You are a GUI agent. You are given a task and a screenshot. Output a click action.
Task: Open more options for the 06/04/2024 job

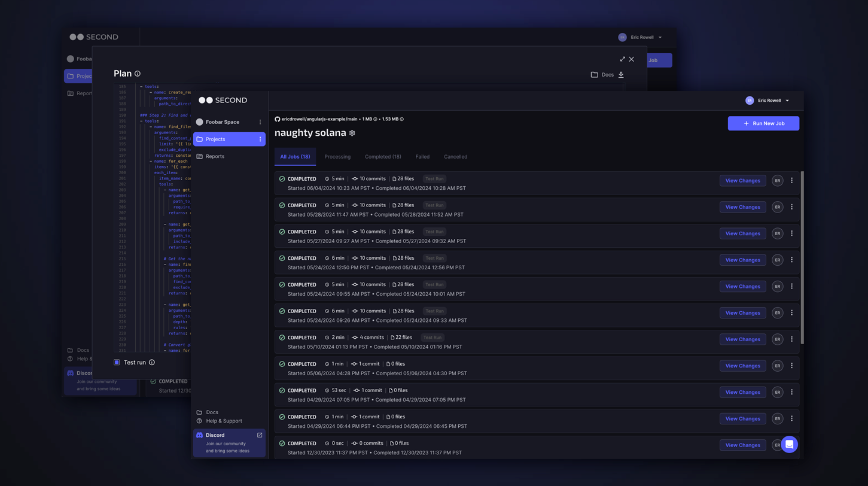[x=792, y=181]
